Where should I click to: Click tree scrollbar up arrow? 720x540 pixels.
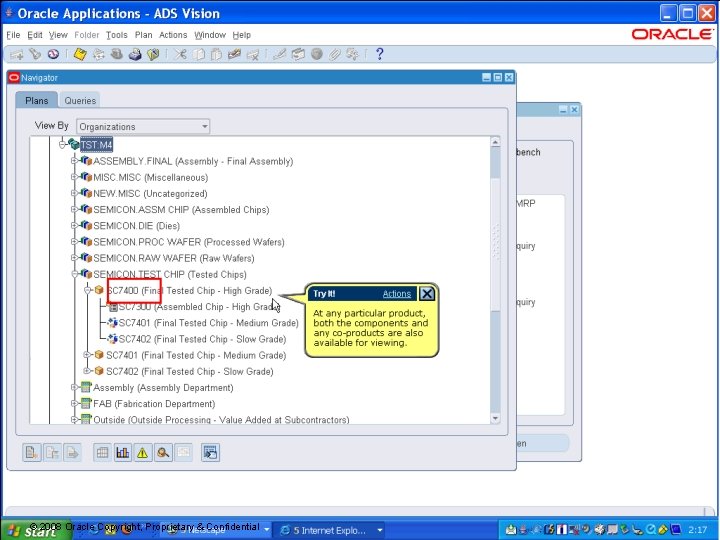pos(495,142)
